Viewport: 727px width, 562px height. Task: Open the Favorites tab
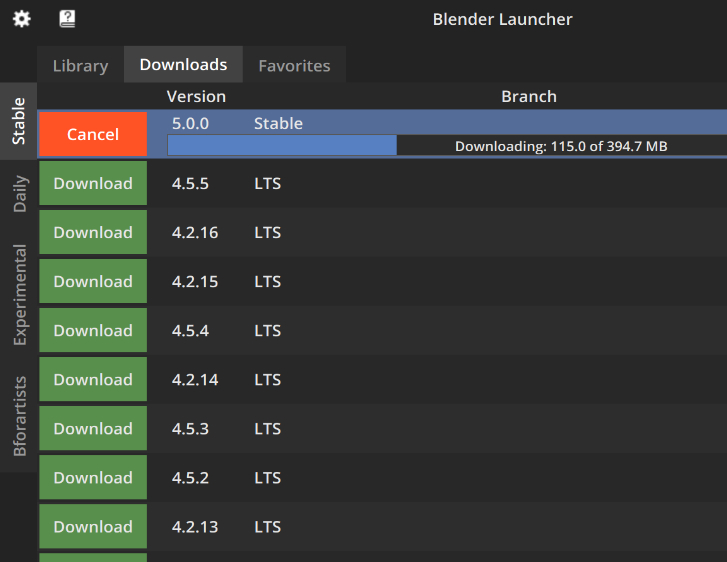(x=294, y=65)
